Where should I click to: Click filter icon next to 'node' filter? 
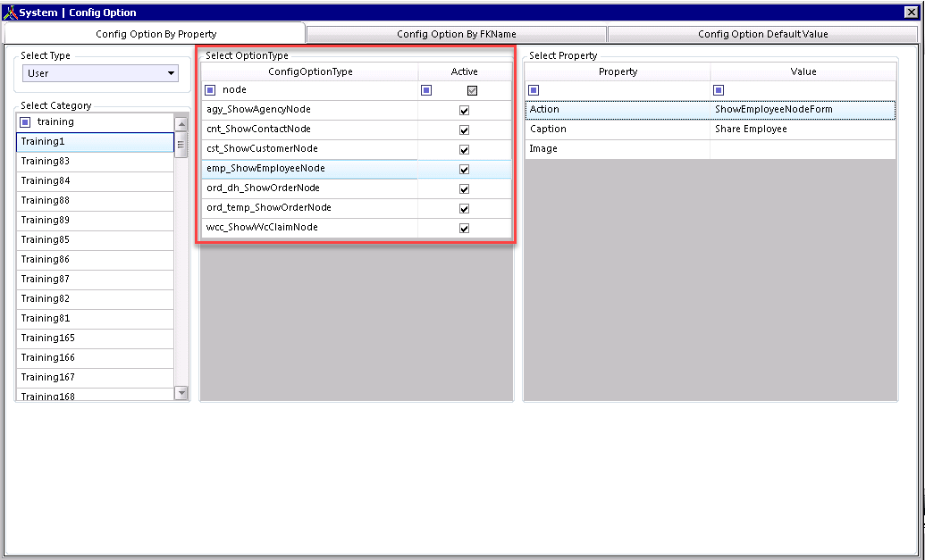210,90
